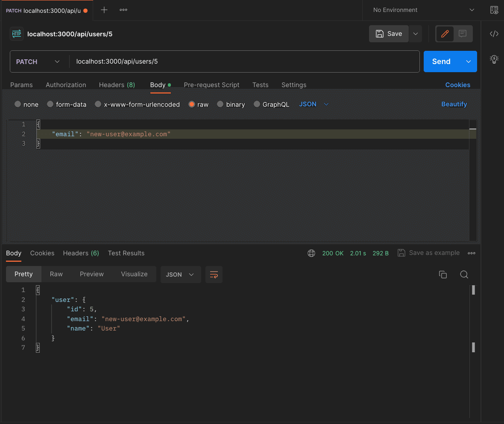Click the Beautify link
This screenshot has height=424, width=504.
[454, 104]
